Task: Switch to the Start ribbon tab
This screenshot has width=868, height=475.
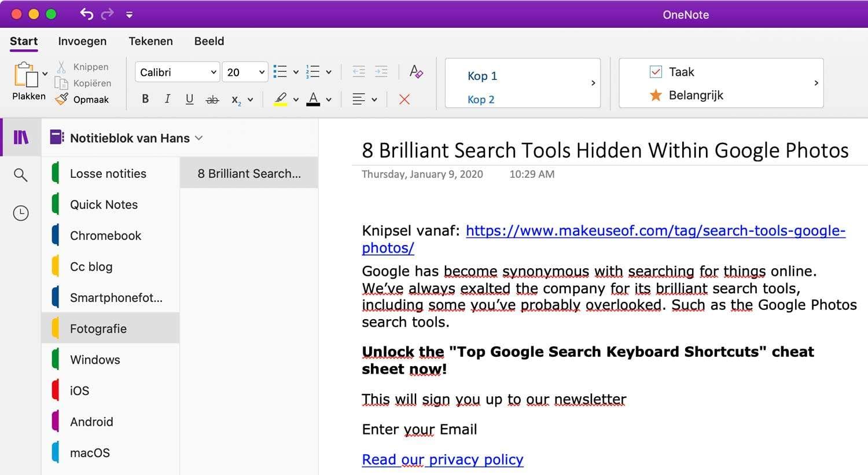Action: click(x=24, y=41)
